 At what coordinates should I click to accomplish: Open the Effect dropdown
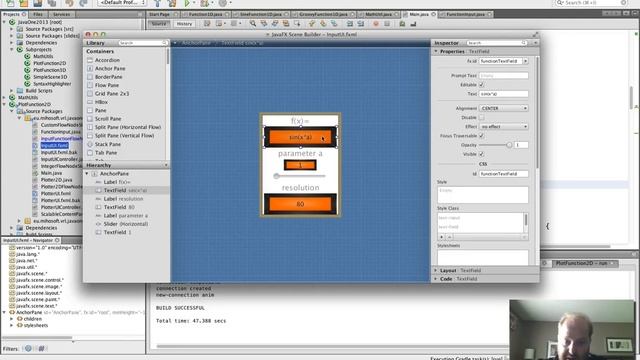pyautogui.click(x=504, y=127)
